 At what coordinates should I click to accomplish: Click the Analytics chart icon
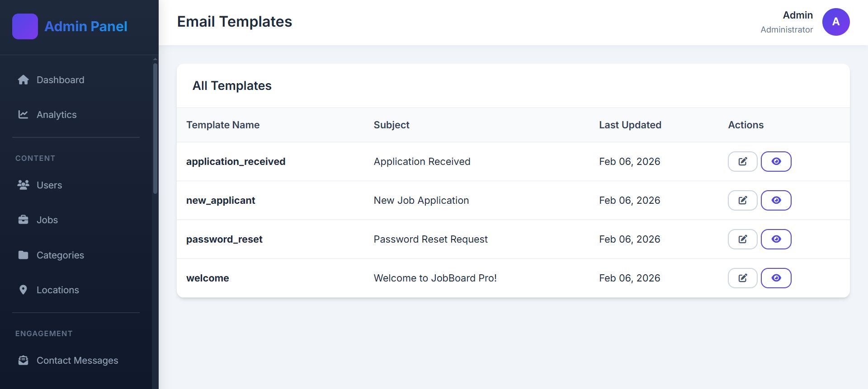click(x=23, y=115)
